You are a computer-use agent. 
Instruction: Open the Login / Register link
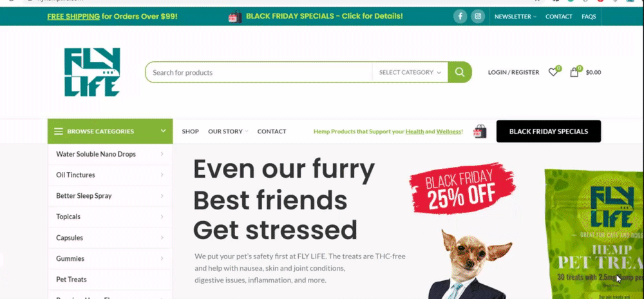pyautogui.click(x=513, y=72)
